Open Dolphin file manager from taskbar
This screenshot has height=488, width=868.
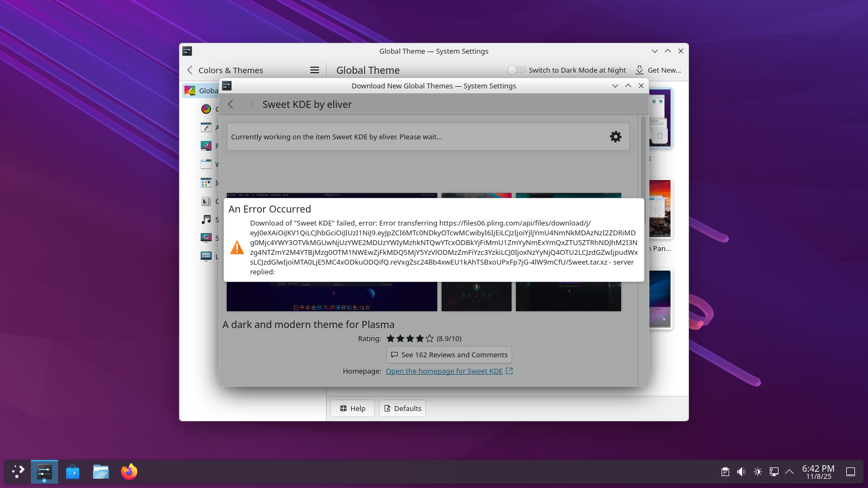101,472
